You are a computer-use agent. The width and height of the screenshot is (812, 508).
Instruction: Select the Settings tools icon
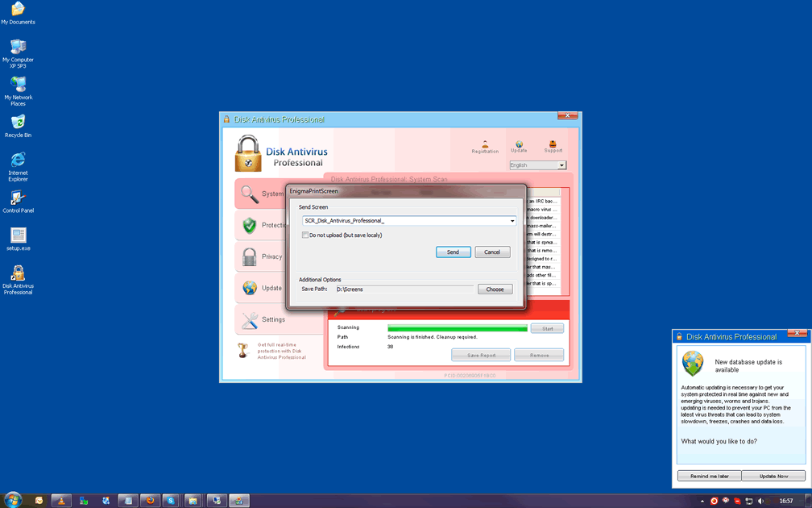coord(250,320)
